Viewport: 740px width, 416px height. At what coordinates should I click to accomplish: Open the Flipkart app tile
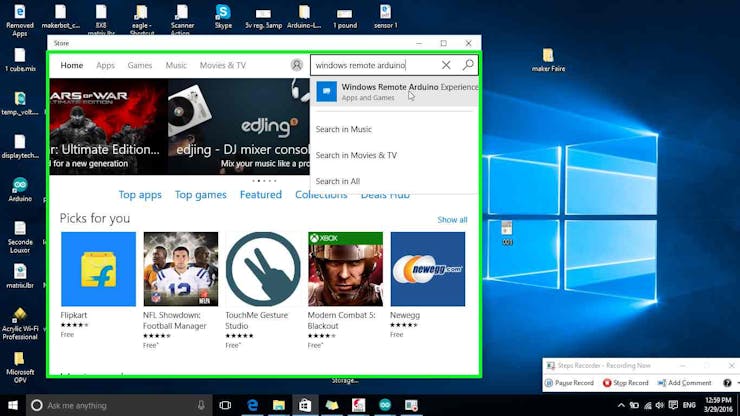(x=98, y=269)
